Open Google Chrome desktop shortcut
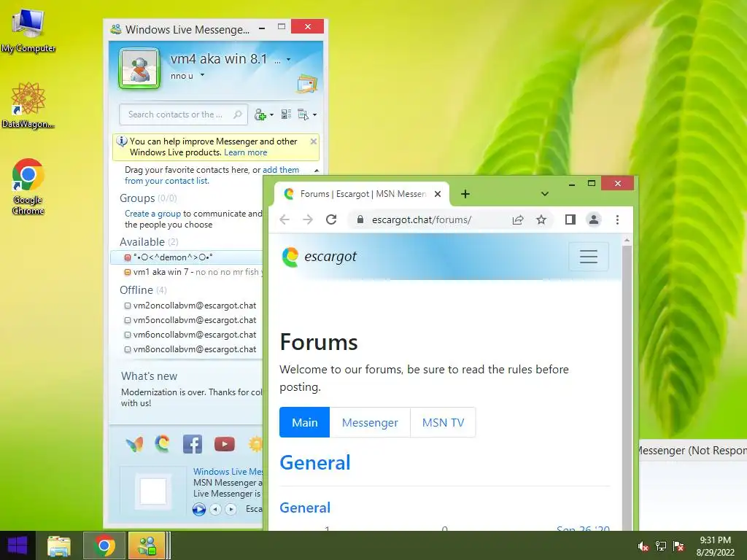 (28, 187)
